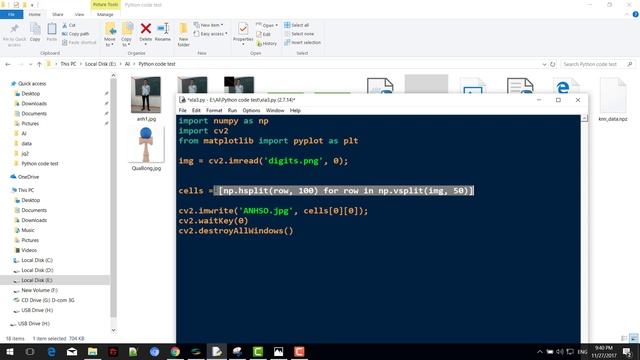Open the Run menu in IDLE
The image size is (640, 360).
[232, 111]
